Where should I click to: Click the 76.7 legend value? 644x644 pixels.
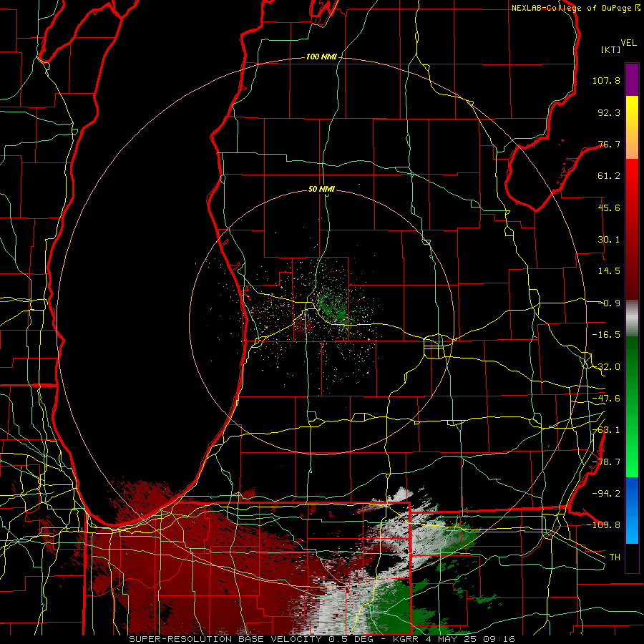click(609, 144)
